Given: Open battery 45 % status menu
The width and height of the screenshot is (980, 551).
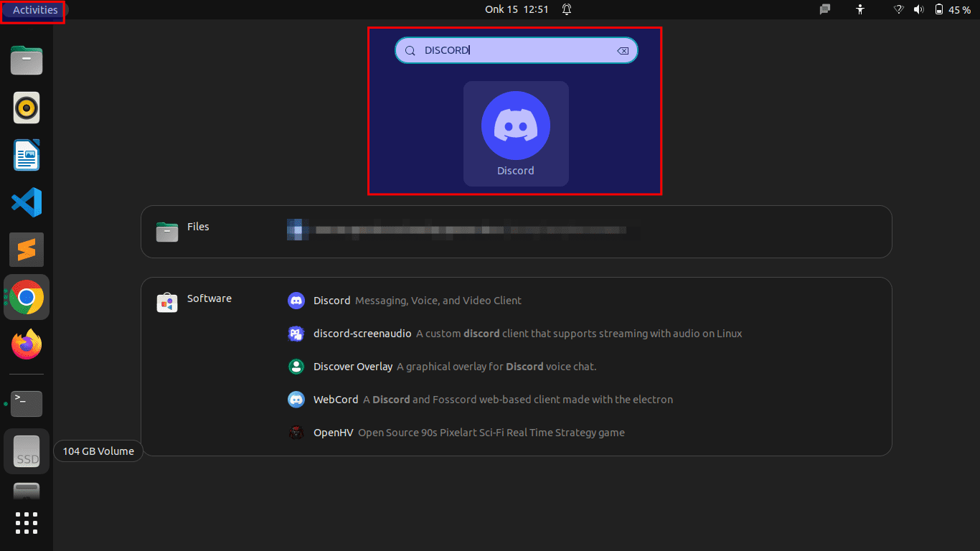Looking at the screenshot, I should tap(952, 9).
